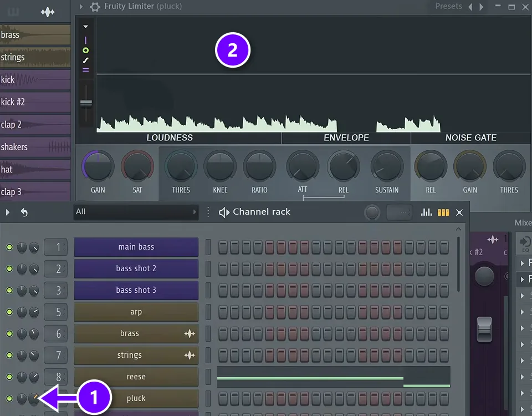Click mixer track number 6 of brass
The width and height of the screenshot is (532, 416).
coord(55,334)
